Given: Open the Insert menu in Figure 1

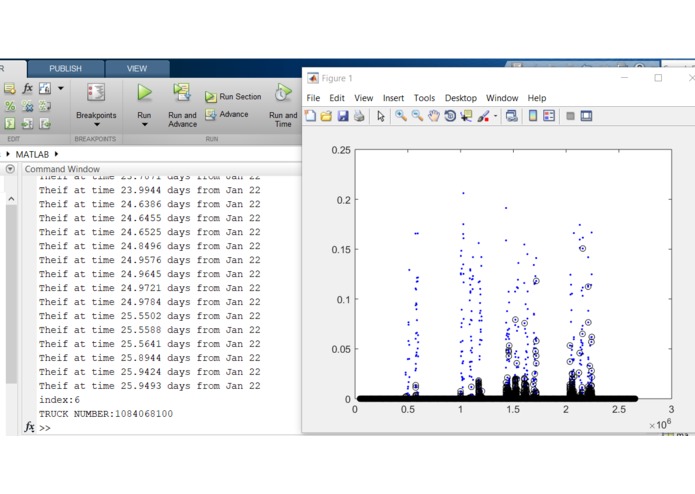Looking at the screenshot, I should point(394,98).
